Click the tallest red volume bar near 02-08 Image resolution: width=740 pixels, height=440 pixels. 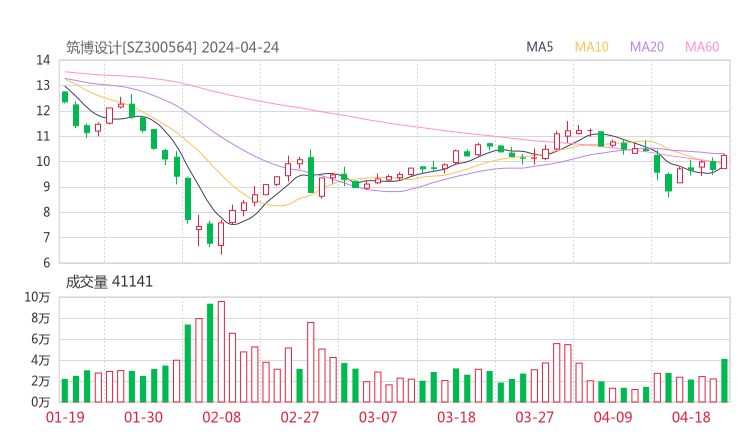(x=221, y=352)
